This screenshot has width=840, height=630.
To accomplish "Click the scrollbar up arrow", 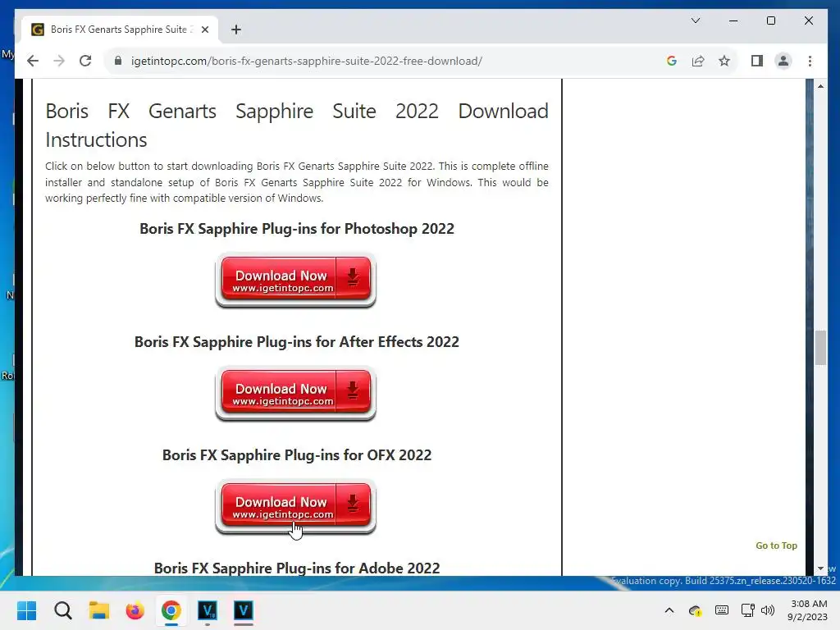I will pos(820,85).
